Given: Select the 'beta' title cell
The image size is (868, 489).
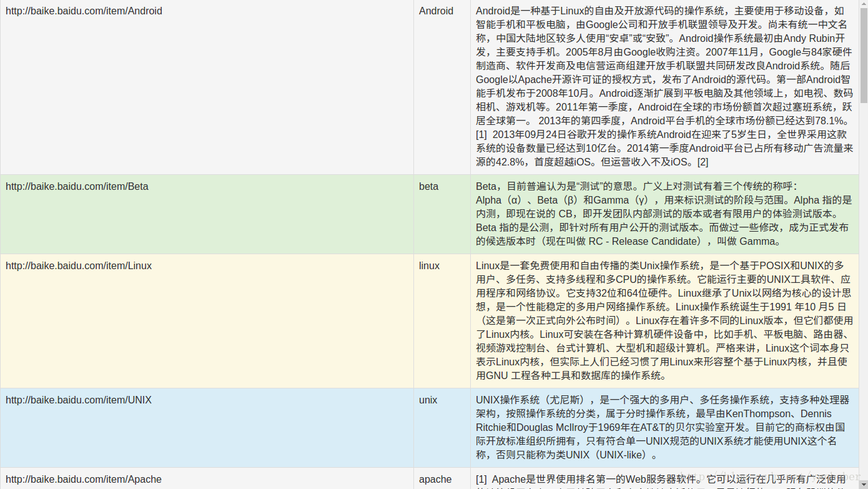Looking at the screenshot, I should coord(442,214).
